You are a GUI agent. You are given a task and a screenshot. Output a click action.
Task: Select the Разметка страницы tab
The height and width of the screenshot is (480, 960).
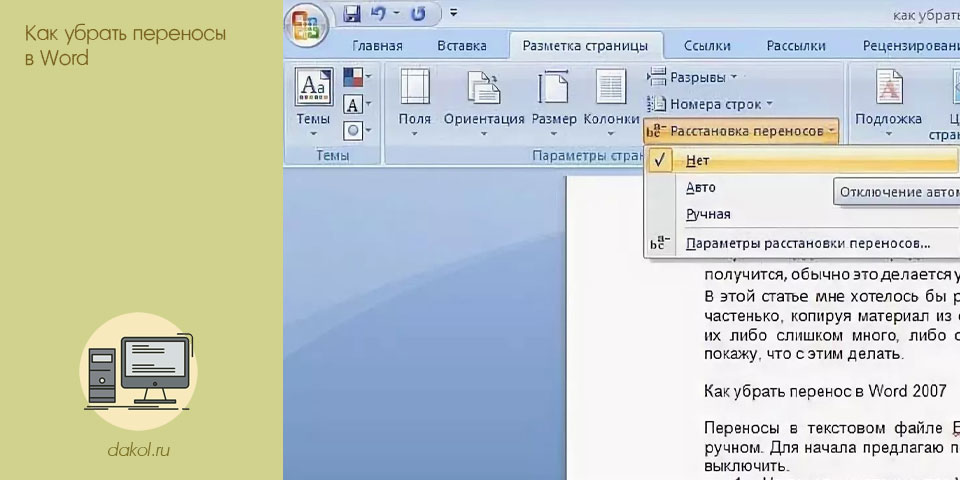585,46
